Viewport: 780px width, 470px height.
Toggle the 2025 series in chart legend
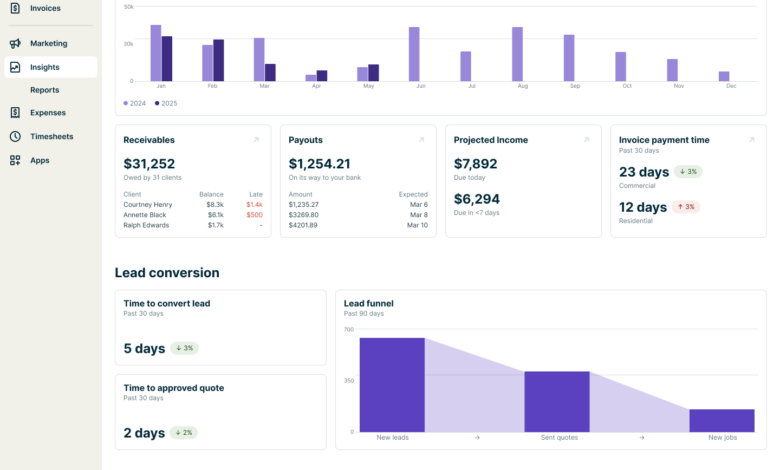click(165, 103)
